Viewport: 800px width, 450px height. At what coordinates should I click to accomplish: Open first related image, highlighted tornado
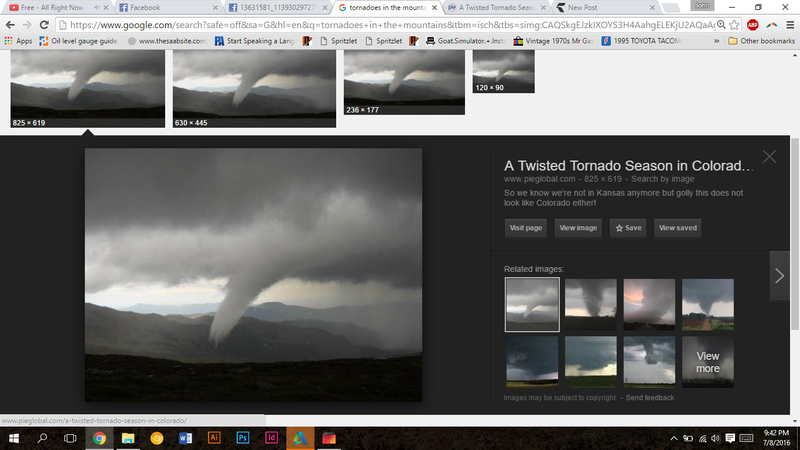[x=532, y=305]
